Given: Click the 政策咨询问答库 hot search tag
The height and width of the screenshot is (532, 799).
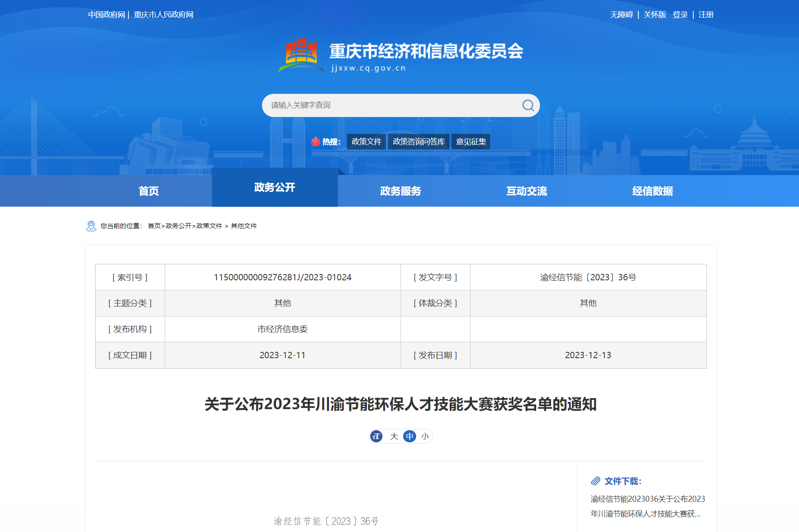Looking at the screenshot, I should [419, 142].
